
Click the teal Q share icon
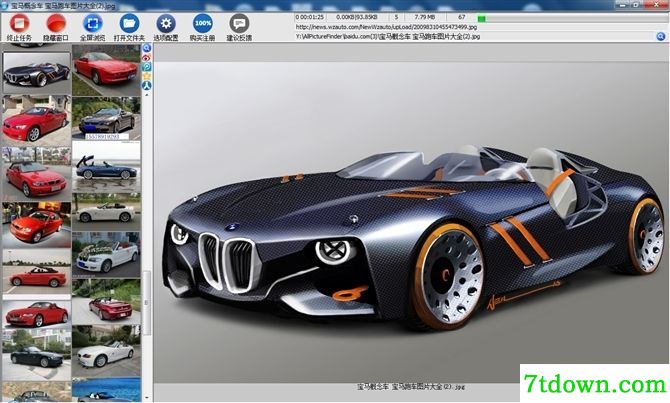point(147,67)
